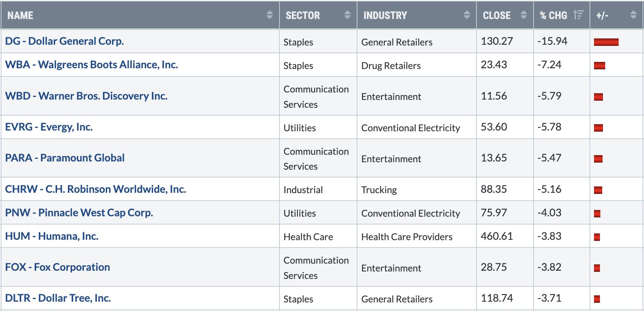644x311 pixels.
Task: Sort table by the NAME column arrows
Action: click(x=270, y=15)
